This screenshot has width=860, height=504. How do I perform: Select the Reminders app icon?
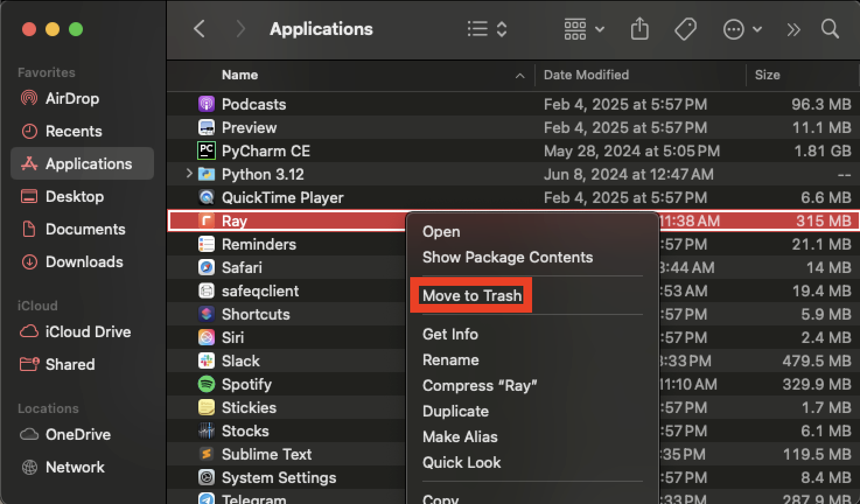(x=207, y=244)
